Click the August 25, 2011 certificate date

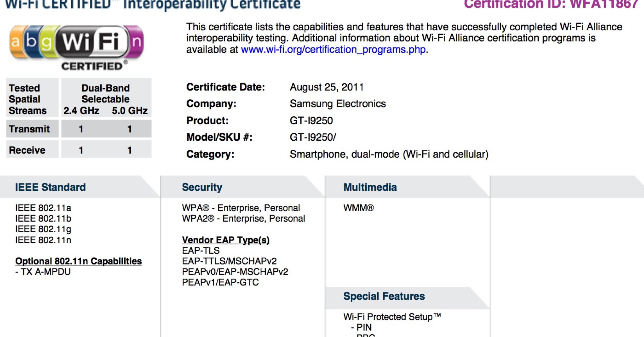click(326, 87)
